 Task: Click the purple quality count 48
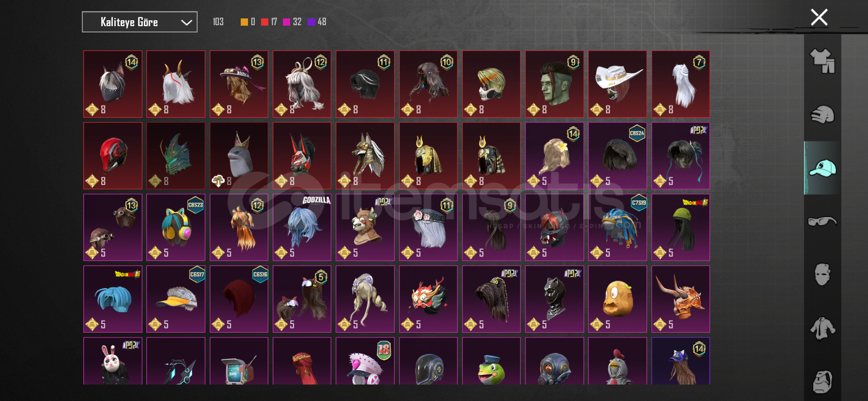click(x=322, y=22)
